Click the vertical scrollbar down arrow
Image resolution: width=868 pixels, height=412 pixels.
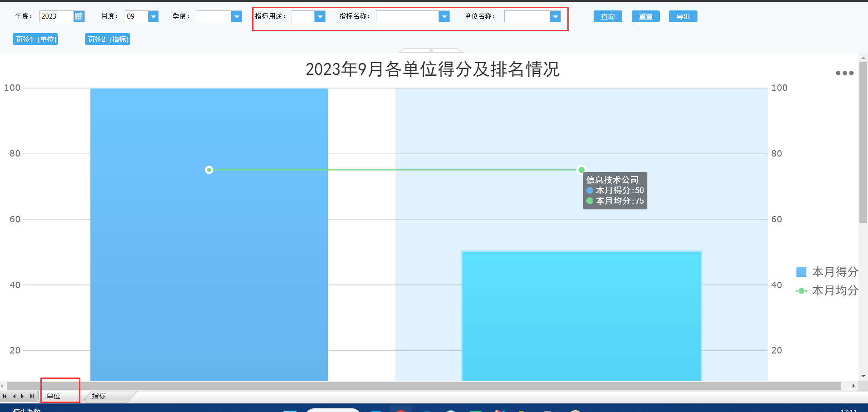[863, 376]
